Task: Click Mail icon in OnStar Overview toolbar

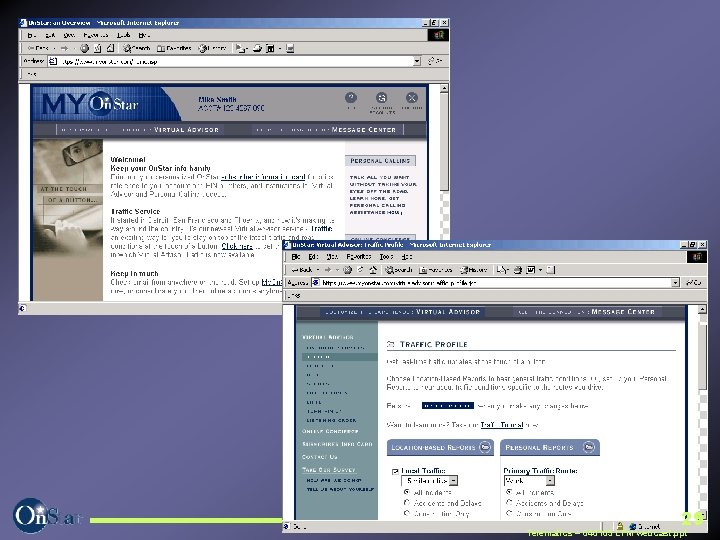Action: point(241,48)
